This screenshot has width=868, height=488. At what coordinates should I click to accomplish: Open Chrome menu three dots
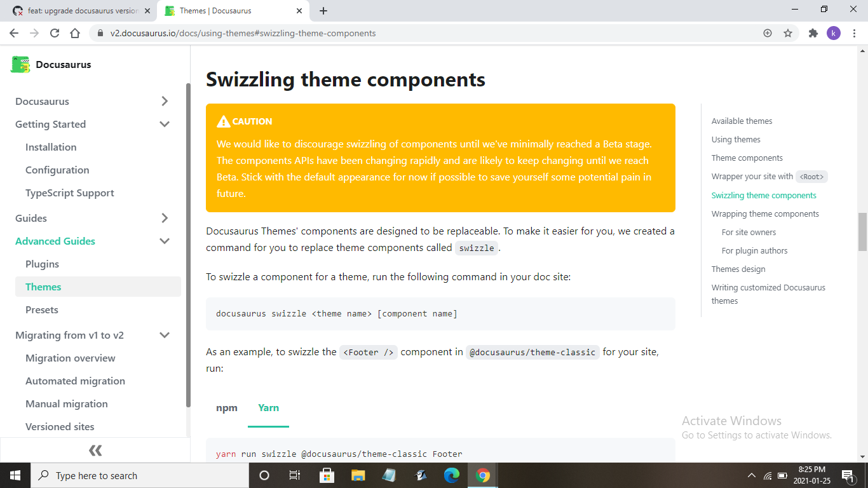pyautogui.click(x=854, y=33)
